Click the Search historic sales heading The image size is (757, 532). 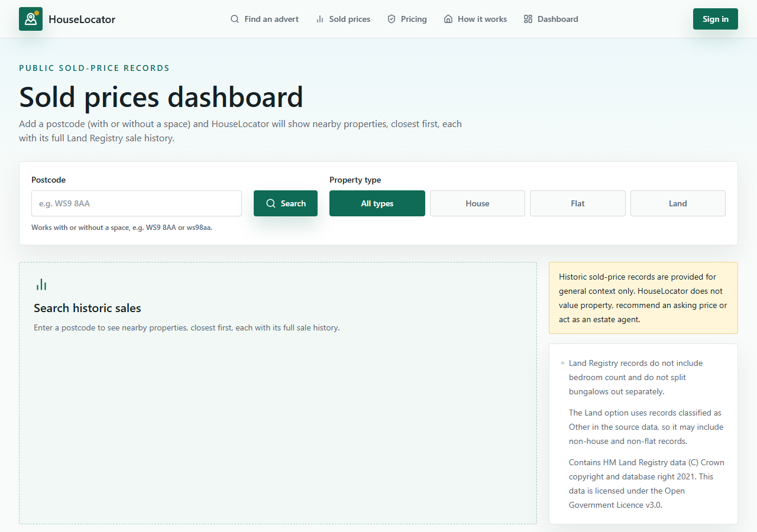point(88,308)
